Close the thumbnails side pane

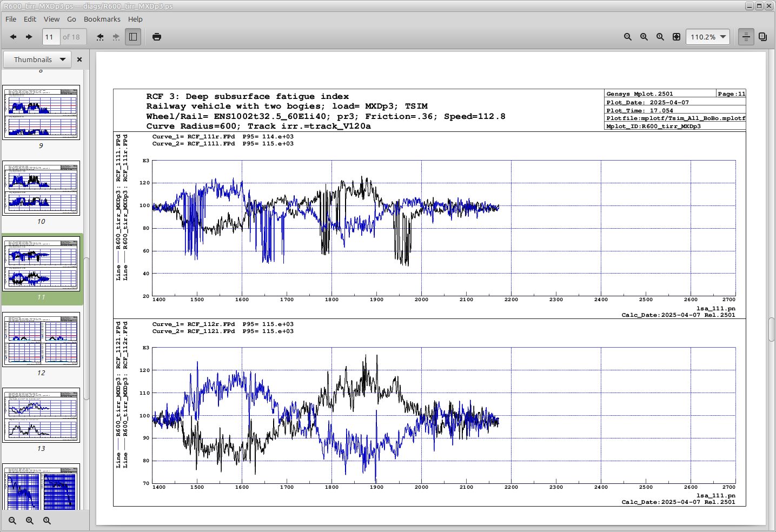point(79,59)
